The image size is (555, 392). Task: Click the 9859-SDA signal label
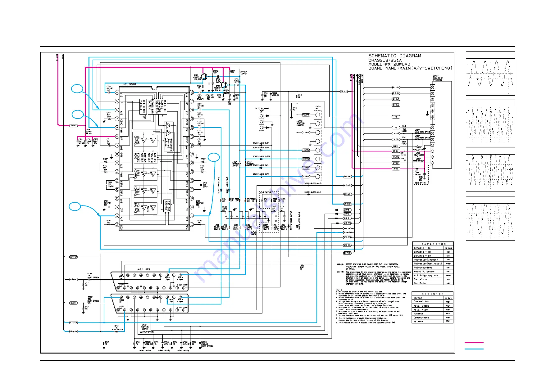pos(347,237)
